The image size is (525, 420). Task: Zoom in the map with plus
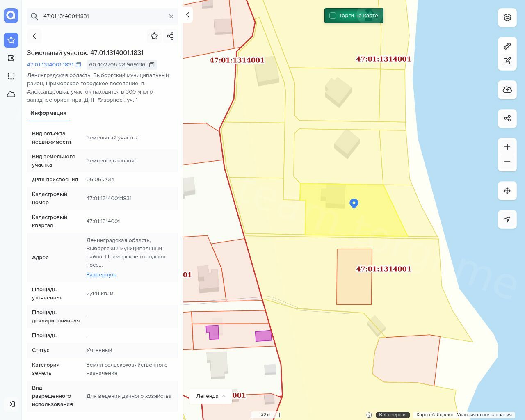tap(507, 147)
